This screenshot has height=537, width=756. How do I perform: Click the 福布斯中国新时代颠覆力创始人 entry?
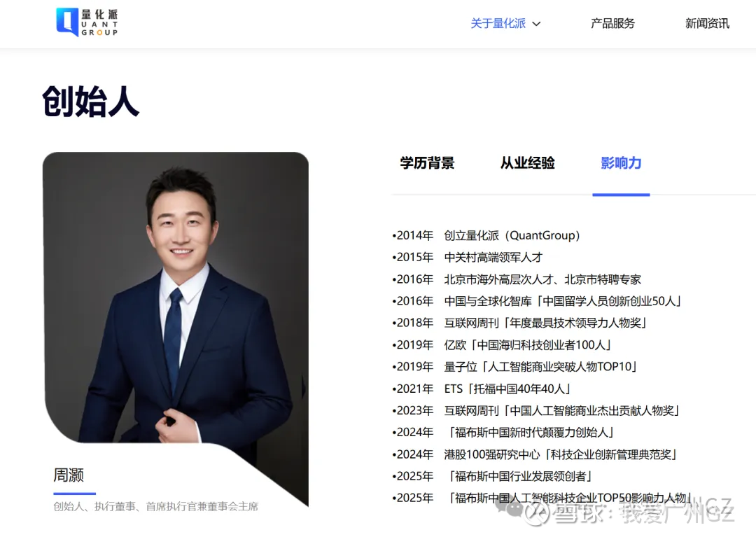click(503, 432)
